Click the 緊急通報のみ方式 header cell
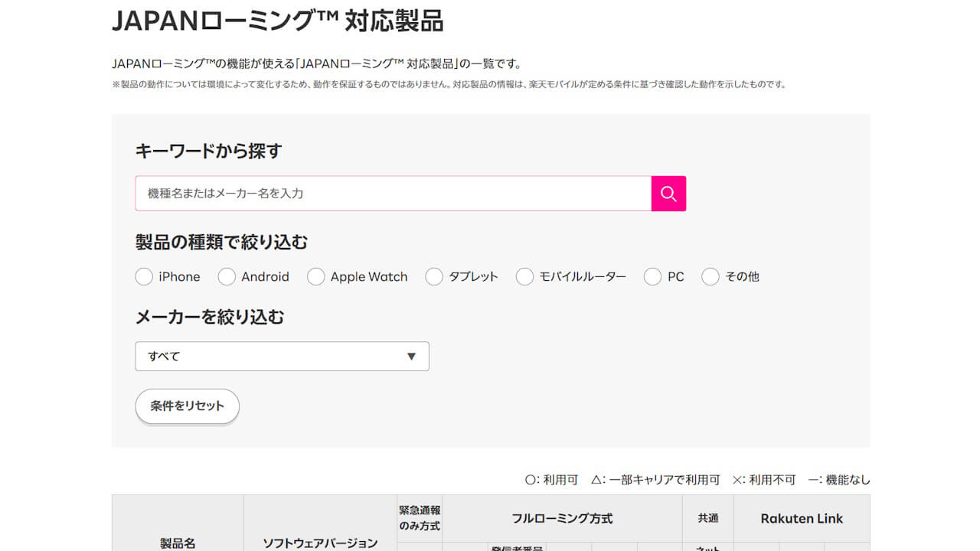Viewport: 980px width, 551px height. [x=420, y=517]
